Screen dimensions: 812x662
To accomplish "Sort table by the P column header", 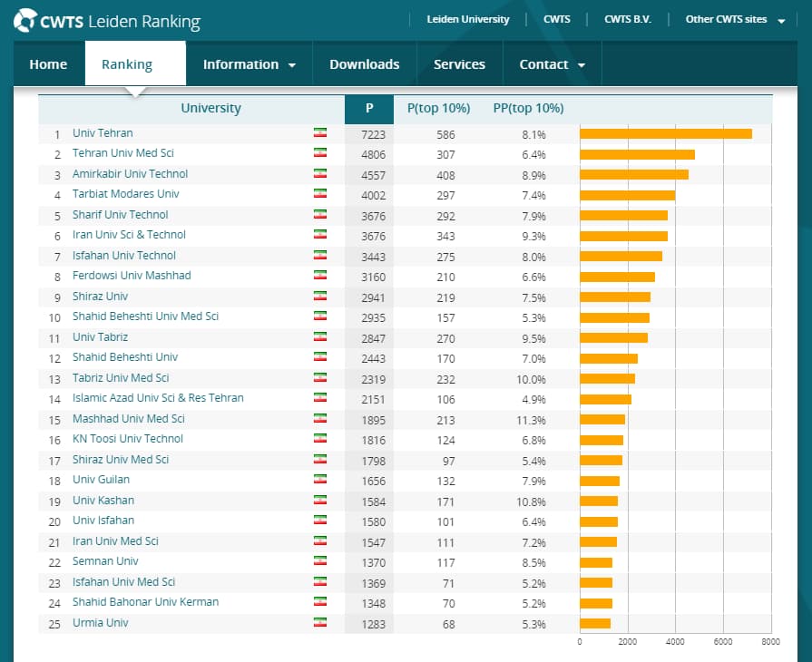I will [369, 109].
